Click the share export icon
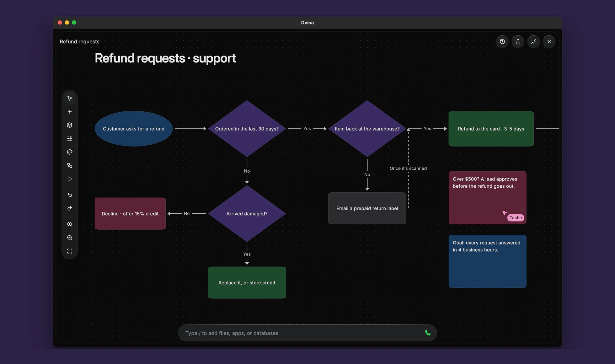 518,41
